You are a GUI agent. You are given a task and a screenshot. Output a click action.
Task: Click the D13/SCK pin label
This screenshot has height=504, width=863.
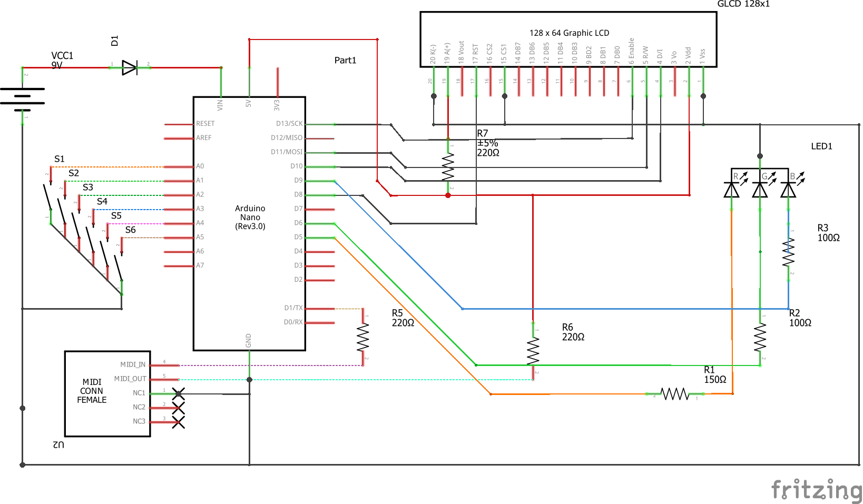coord(289,124)
